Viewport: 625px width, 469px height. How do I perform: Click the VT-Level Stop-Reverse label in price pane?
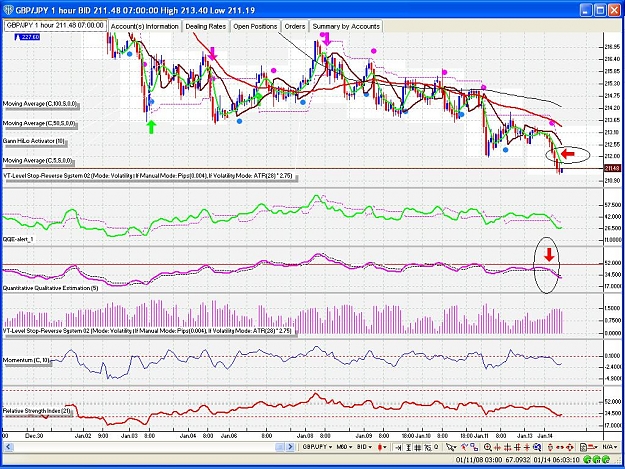click(148, 176)
